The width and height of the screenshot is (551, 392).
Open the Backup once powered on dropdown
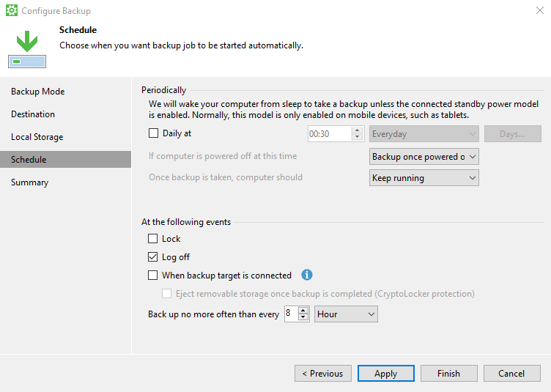(x=424, y=157)
